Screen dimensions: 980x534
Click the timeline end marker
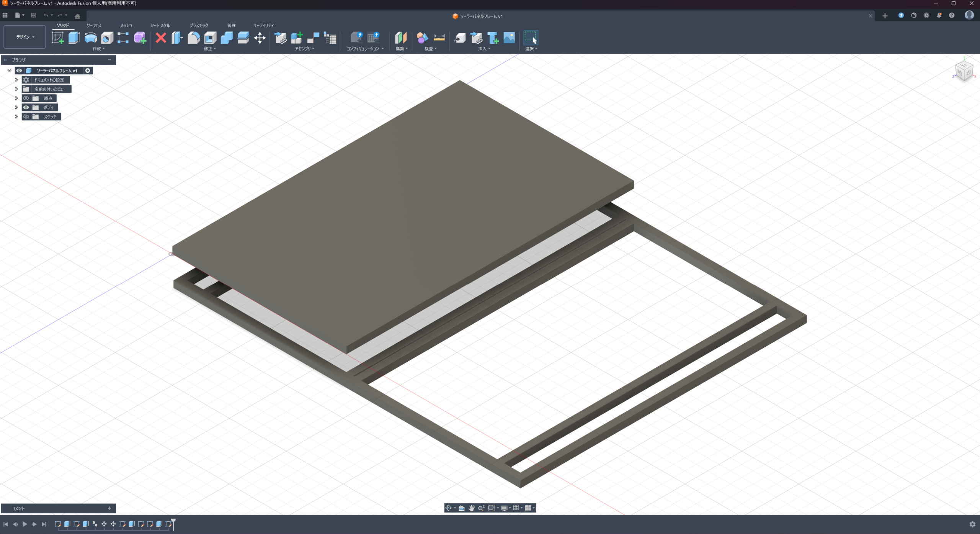pyautogui.click(x=173, y=522)
